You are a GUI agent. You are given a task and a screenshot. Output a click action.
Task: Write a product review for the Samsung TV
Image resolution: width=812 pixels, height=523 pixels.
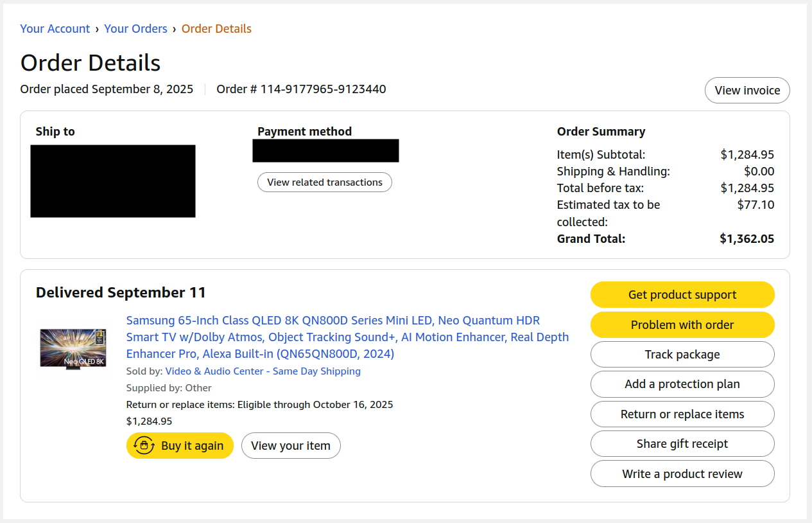pyautogui.click(x=682, y=474)
